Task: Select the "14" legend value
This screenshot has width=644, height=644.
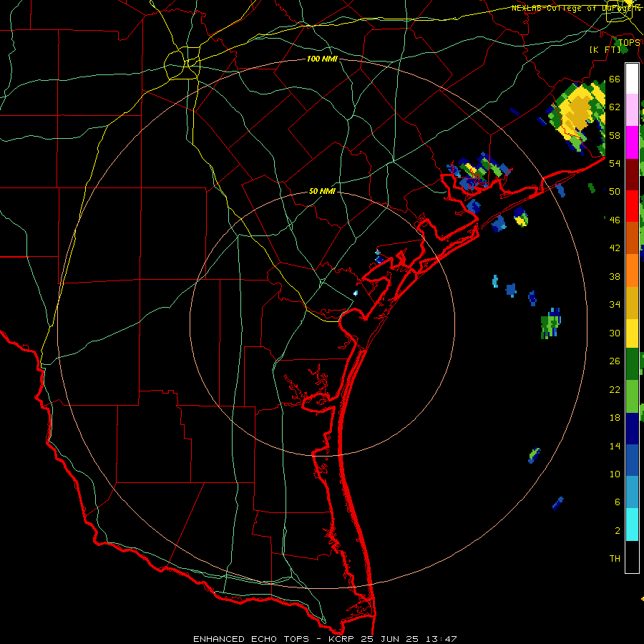Action: point(615,446)
